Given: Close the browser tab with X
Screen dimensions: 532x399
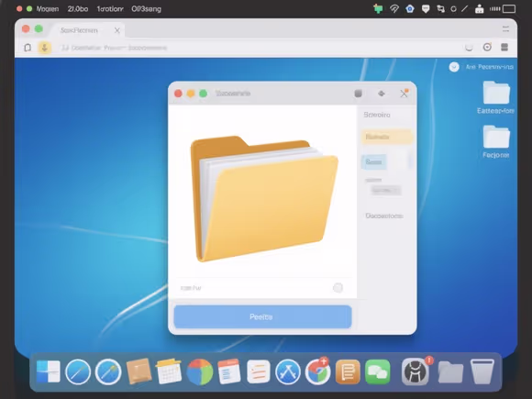Looking at the screenshot, I should coord(117,30).
